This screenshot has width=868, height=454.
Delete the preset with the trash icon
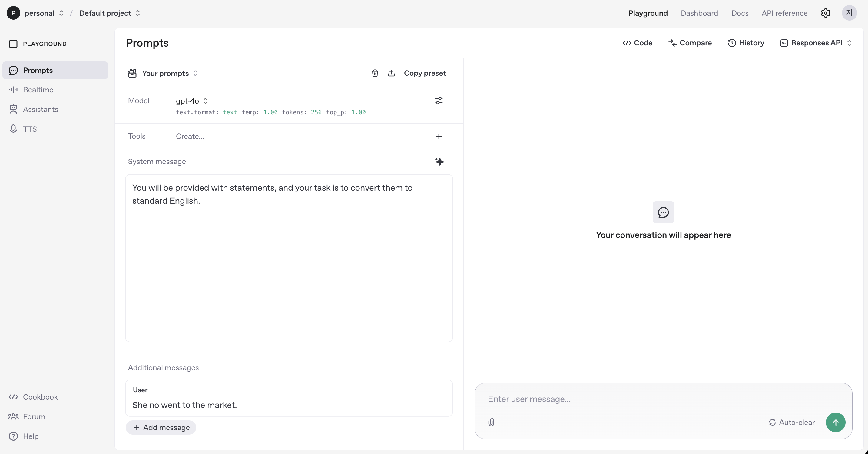(x=375, y=73)
